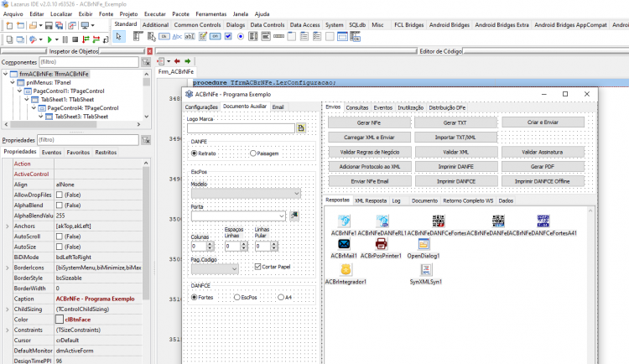Select the SynXMLSyn1 component icon
This screenshot has height=364, width=629.
coord(426,270)
